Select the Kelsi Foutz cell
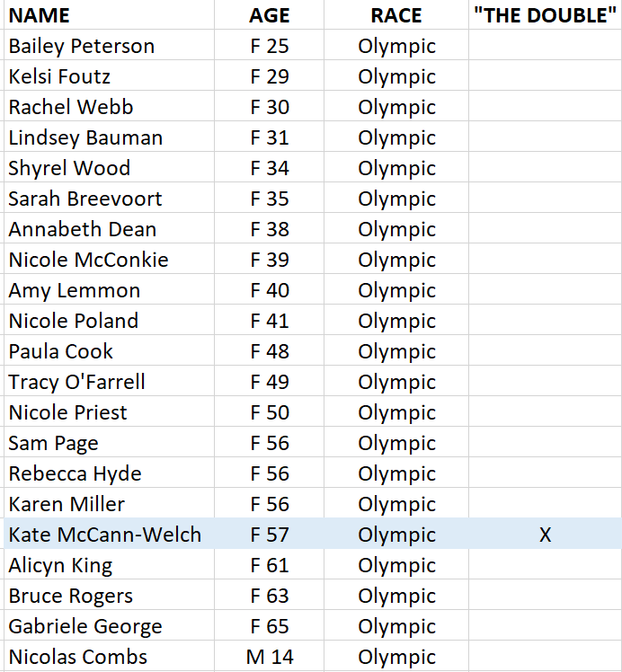The width and height of the screenshot is (622, 672). click(x=109, y=75)
